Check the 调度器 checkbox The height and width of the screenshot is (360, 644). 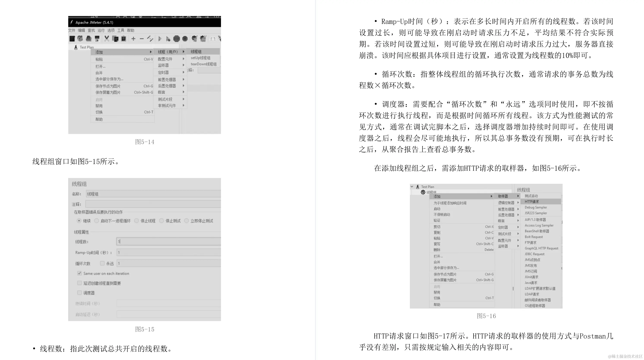pos(79,293)
